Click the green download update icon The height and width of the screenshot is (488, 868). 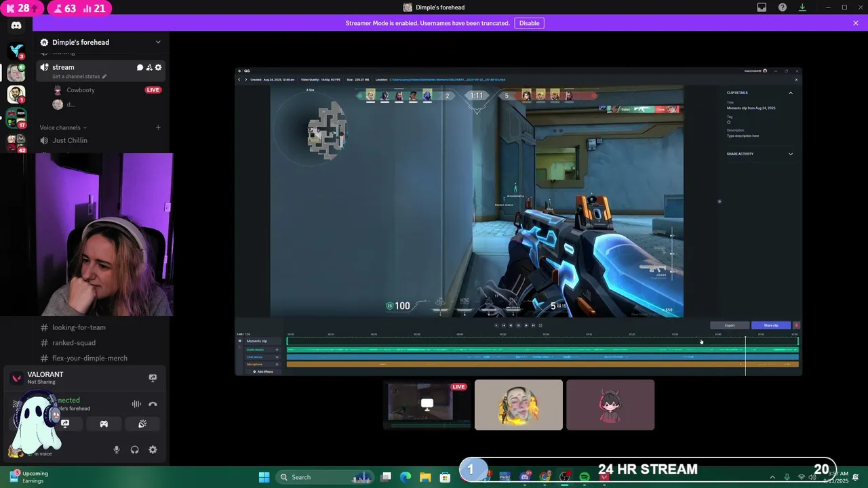(802, 7)
